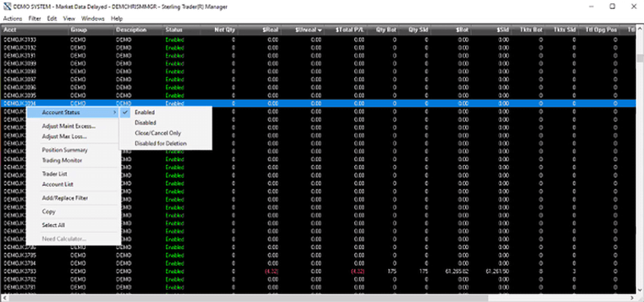Click the $Total P/L column header
The width and height of the screenshot is (644, 302).
(346, 30)
